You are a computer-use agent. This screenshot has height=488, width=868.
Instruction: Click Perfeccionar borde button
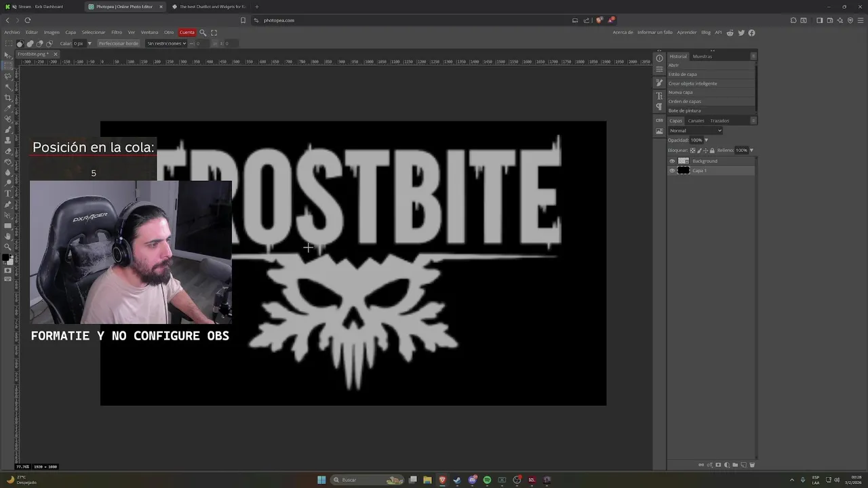coord(118,43)
